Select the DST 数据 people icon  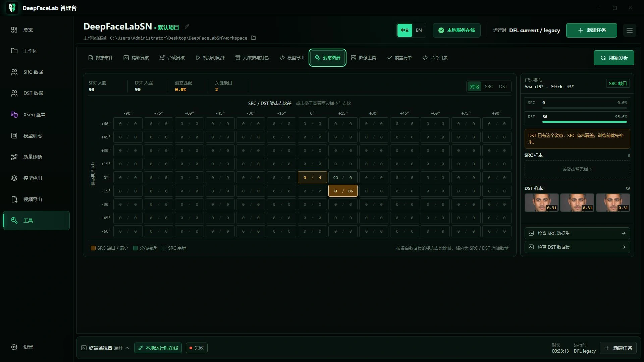click(x=14, y=93)
